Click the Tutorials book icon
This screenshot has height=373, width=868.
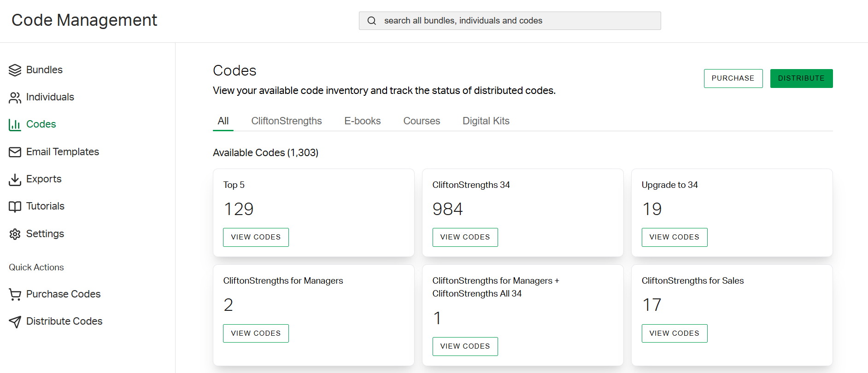[x=15, y=207]
